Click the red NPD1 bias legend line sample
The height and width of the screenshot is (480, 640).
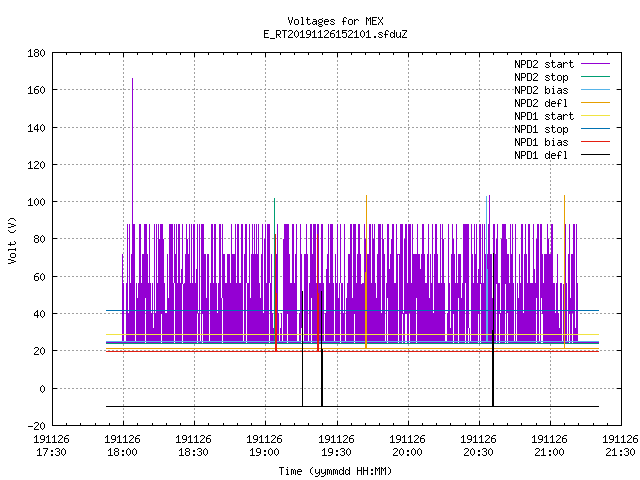pos(596,142)
